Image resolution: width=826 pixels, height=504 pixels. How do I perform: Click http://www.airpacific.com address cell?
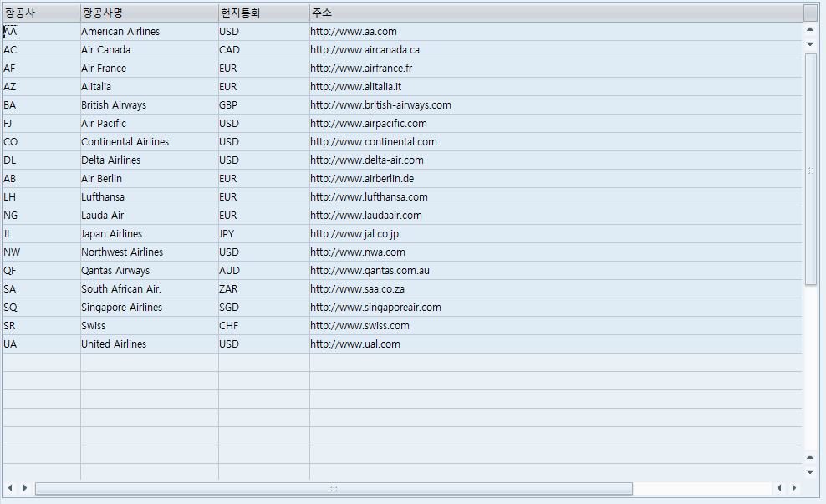tap(556, 124)
